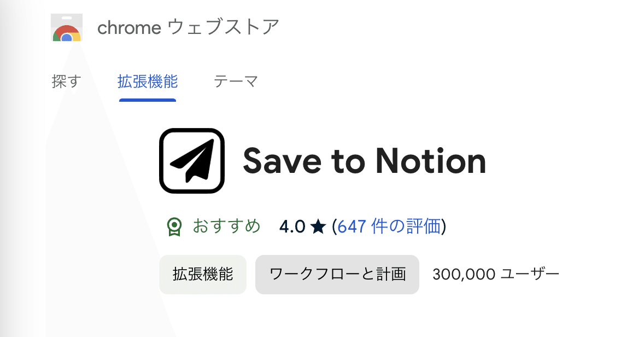Image resolution: width=644 pixels, height=337 pixels.
Task: Select the currently active 拡張機能 tab
Action: (148, 80)
